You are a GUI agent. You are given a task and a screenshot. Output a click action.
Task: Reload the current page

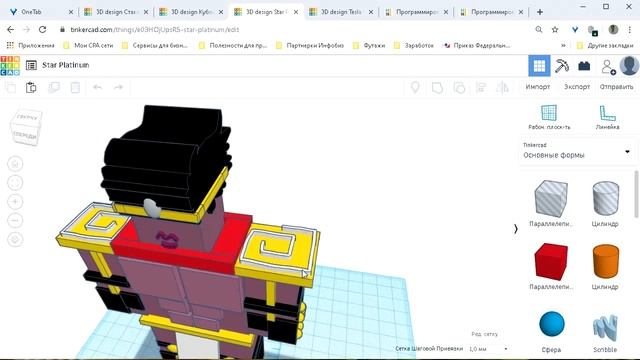click(42, 29)
